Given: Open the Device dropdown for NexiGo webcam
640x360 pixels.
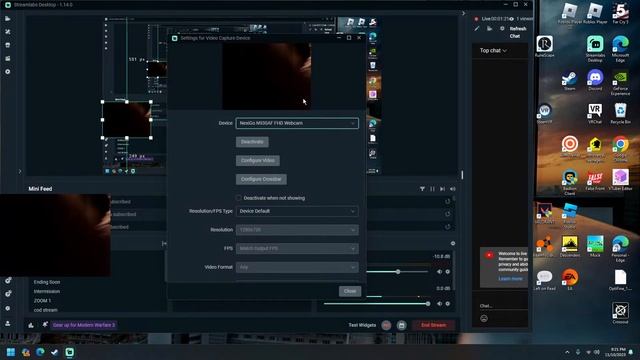Looking at the screenshot, I should 297,123.
